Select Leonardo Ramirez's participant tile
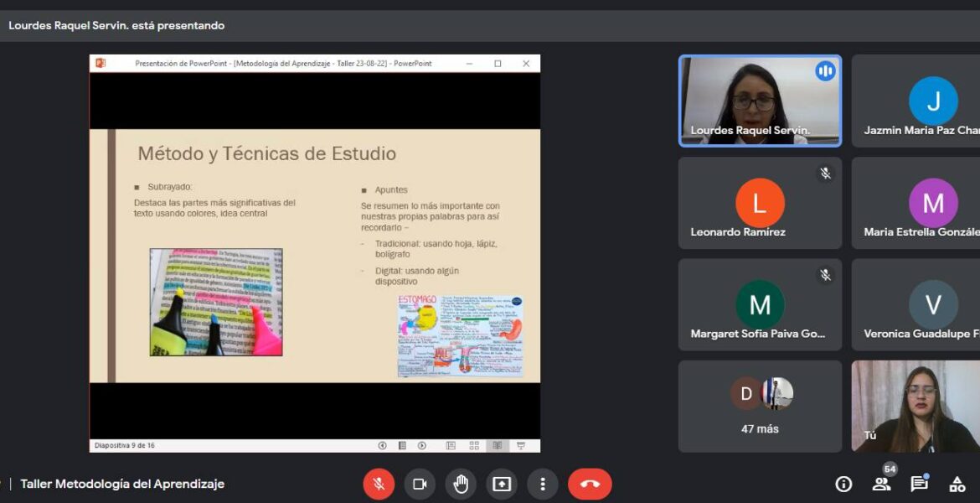Viewport: 980px width, 503px height. tap(760, 203)
